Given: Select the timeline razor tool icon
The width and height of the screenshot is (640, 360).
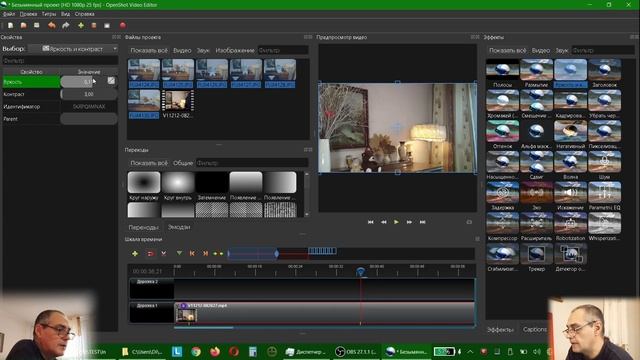Looking at the screenshot, I should click(164, 253).
